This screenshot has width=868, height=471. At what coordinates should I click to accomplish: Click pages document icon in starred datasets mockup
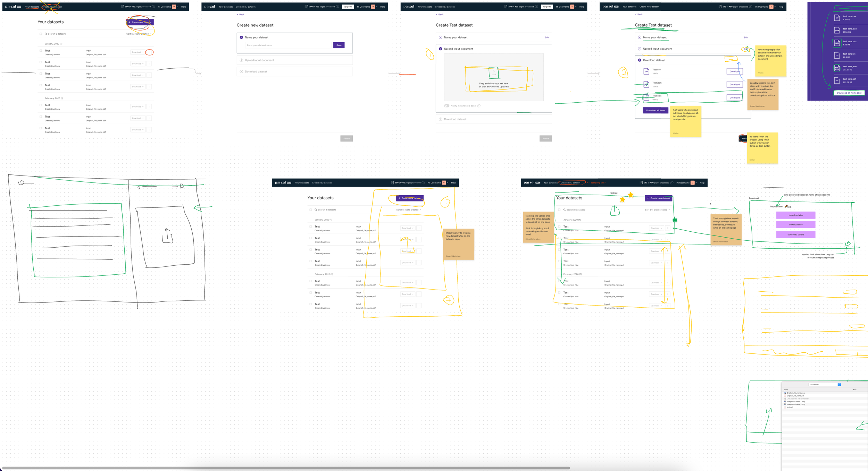coord(641,183)
